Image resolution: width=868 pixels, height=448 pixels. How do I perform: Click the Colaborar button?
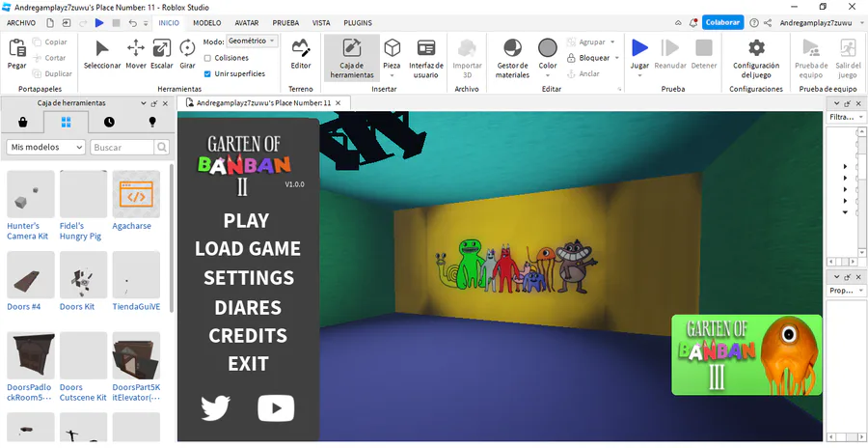[722, 23]
